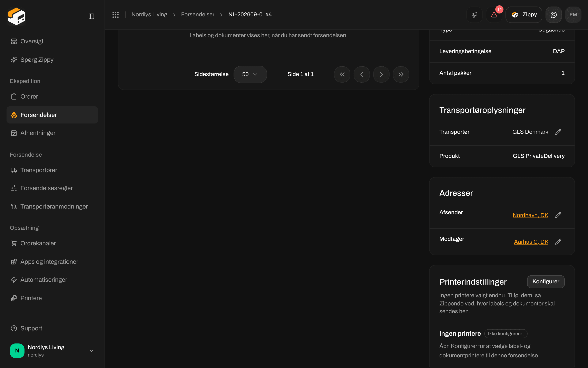Click the Zippy button in header

(524, 15)
